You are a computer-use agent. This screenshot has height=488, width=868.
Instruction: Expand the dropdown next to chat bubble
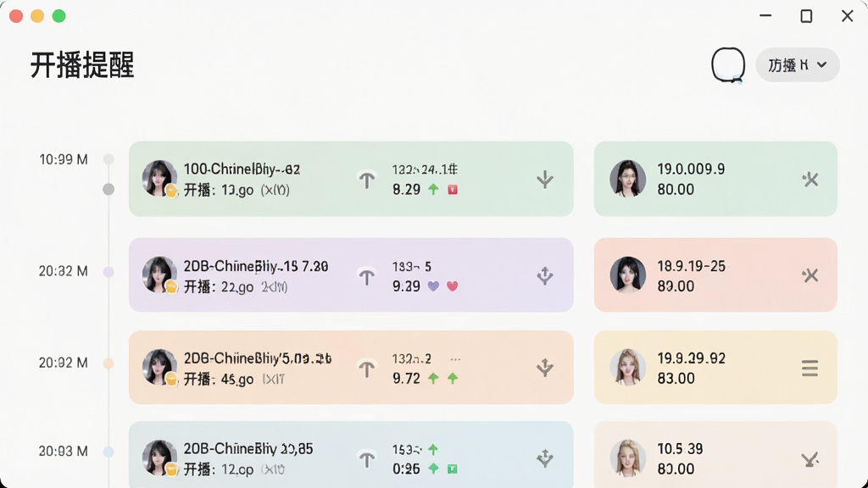point(797,65)
